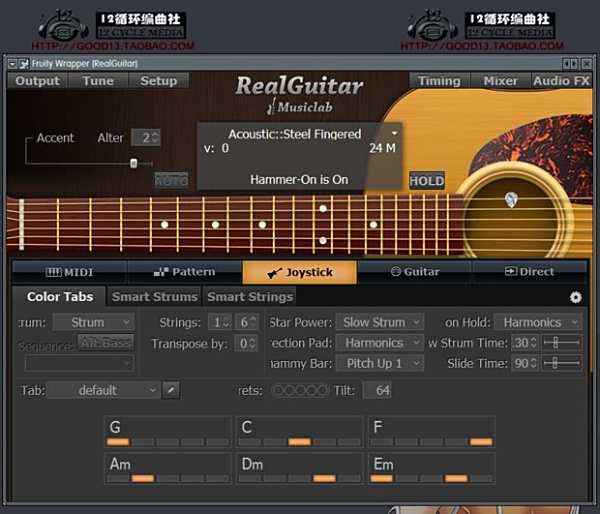This screenshot has width=600, height=514.
Task: Select the Em chord tab
Action: [432, 468]
